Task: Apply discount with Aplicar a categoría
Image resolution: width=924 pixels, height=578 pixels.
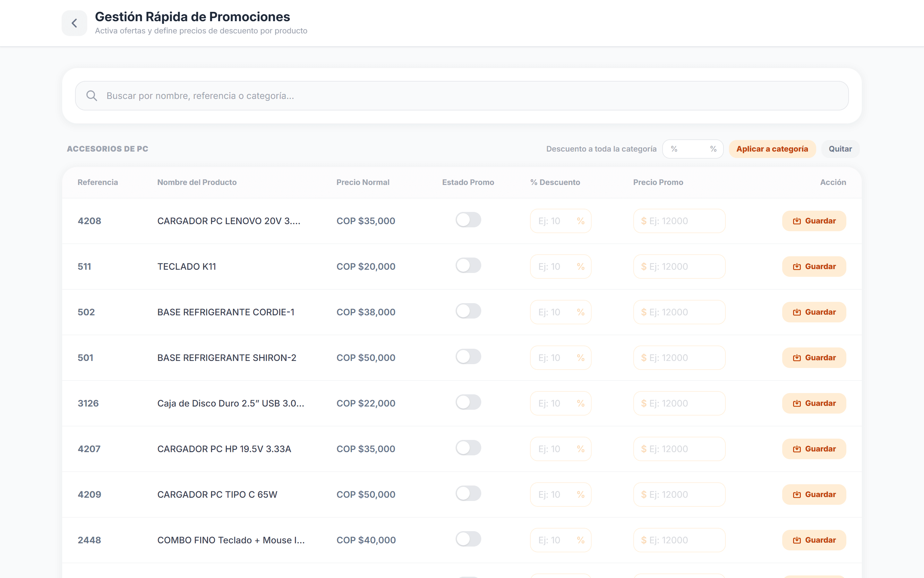Action: [772, 149]
